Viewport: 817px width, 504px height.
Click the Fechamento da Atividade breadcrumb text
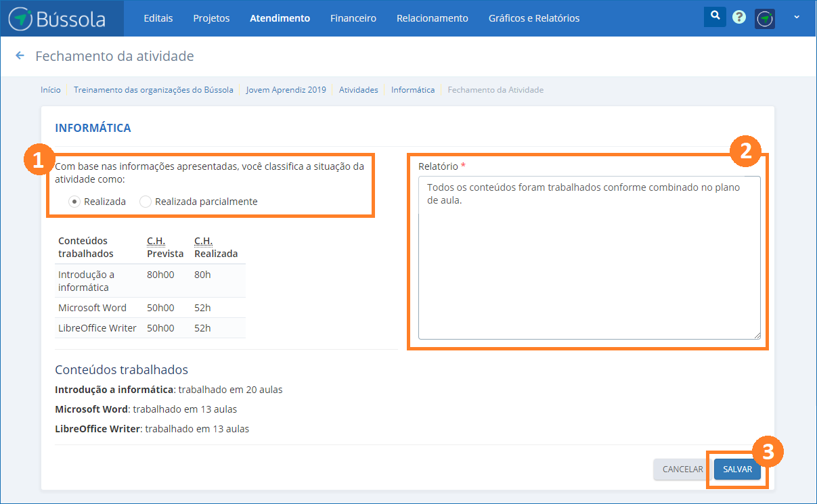pyautogui.click(x=495, y=89)
